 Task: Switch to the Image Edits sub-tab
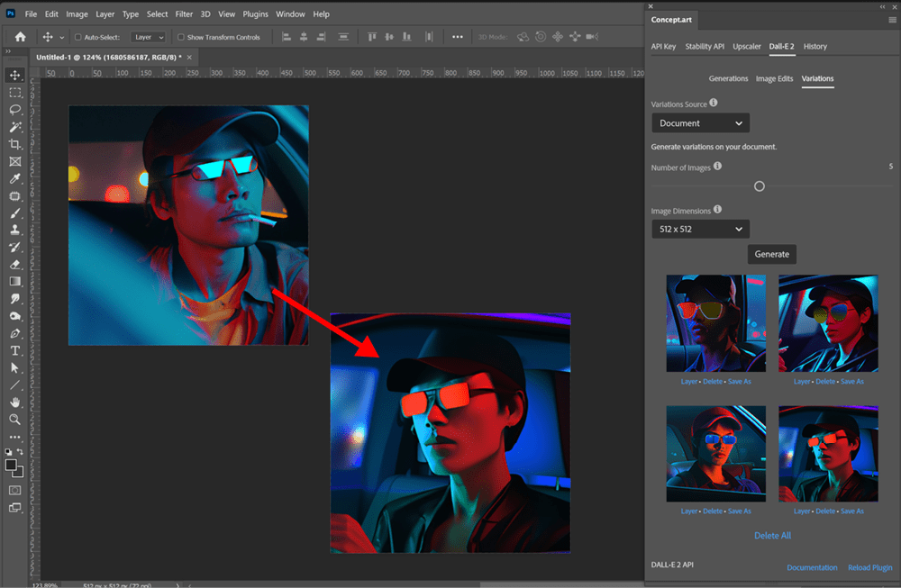pyautogui.click(x=774, y=78)
